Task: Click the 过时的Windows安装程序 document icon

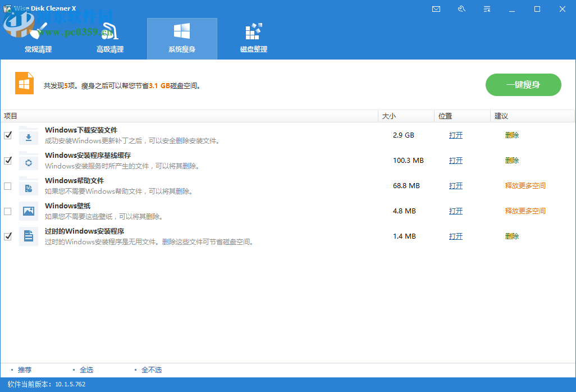Action: pos(29,236)
